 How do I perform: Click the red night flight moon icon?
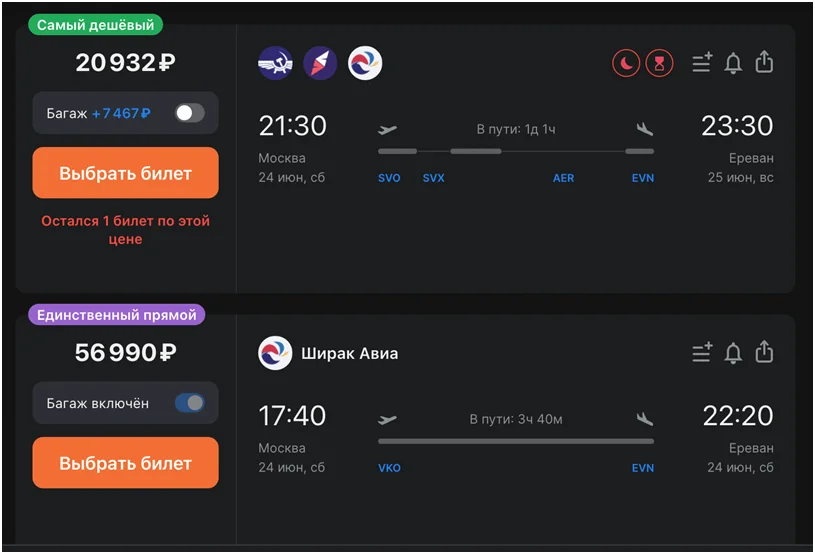626,63
